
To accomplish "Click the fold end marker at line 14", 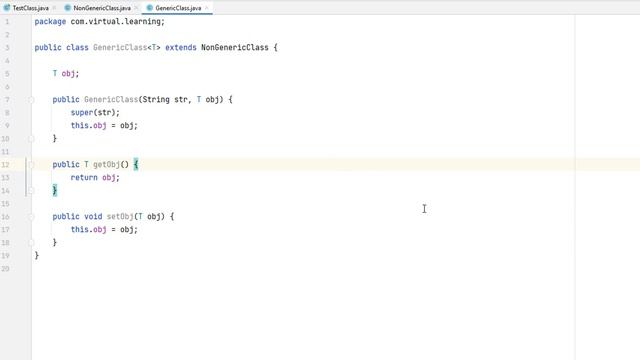I will (x=31, y=191).
